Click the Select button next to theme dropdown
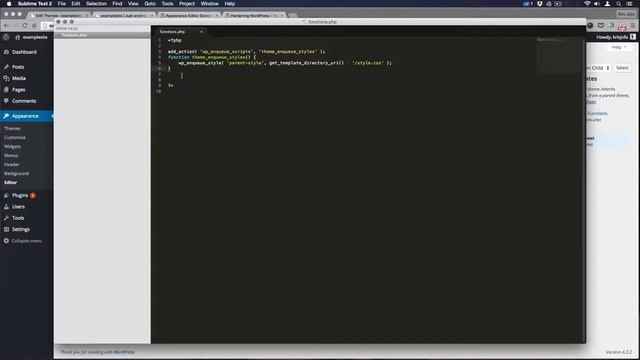Image resolution: width=640 pixels, height=360 pixels. (622, 68)
